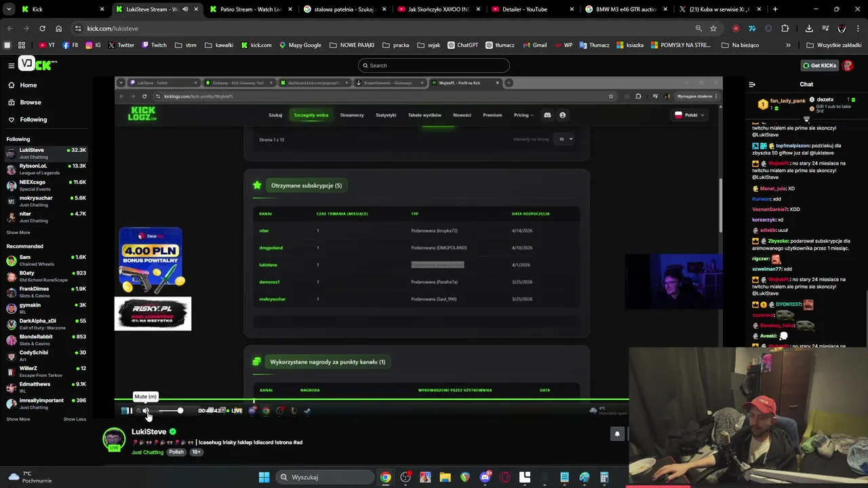Click the browser reload icon
Viewport: 868px width, 488px height.
tap(42, 28)
